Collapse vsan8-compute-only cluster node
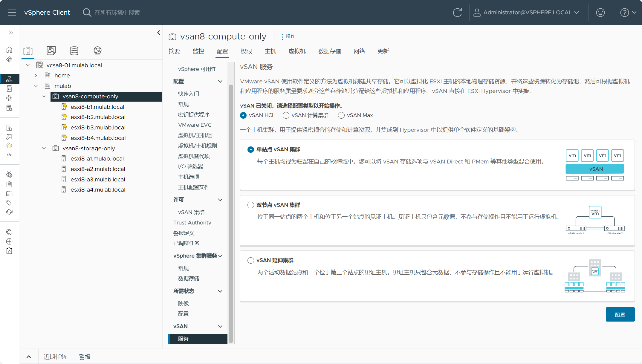Image resolution: width=642 pixels, height=364 pixels. (x=44, y=96)
